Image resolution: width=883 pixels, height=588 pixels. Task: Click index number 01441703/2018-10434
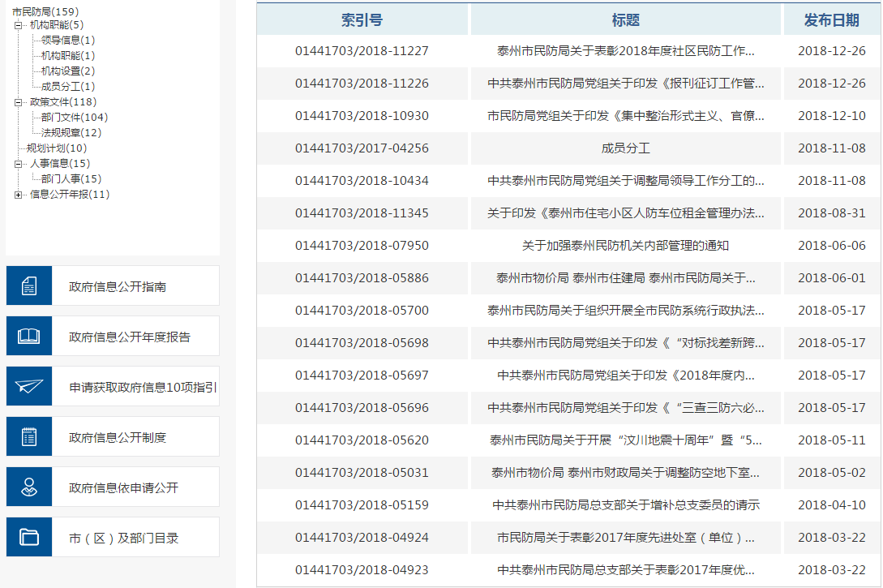(x=362, y=180)
